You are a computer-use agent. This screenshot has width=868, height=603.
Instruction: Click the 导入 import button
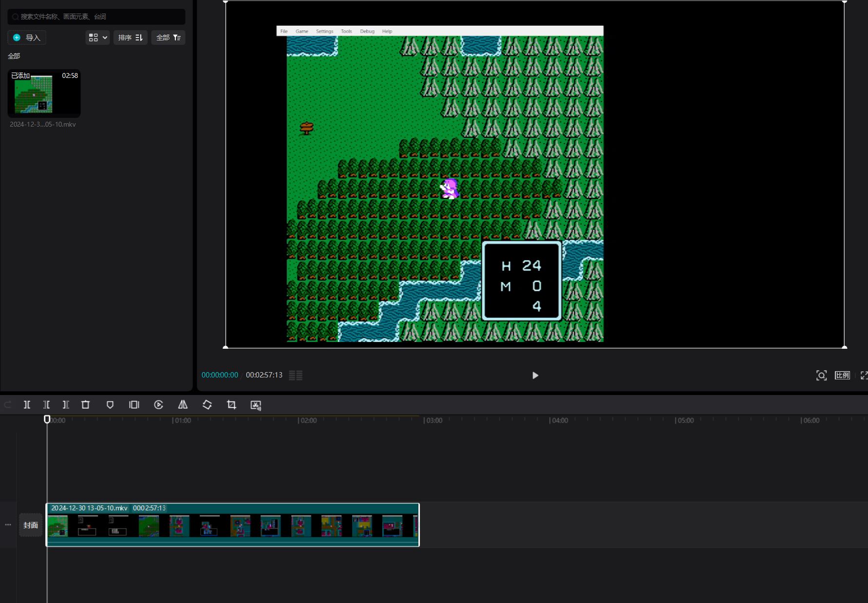[27, 38]
